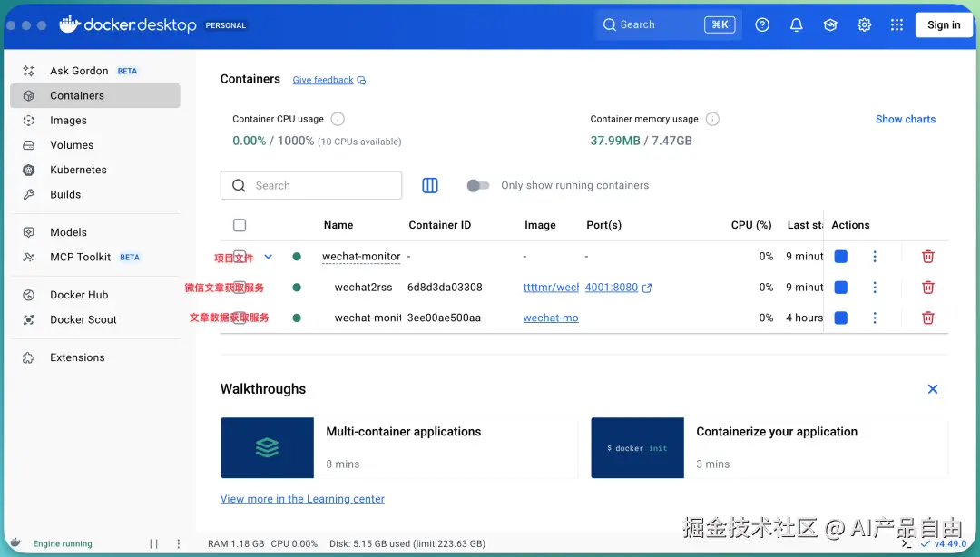
Task: Check the select-all containers checkbox
Action: [x=240, y=225]
